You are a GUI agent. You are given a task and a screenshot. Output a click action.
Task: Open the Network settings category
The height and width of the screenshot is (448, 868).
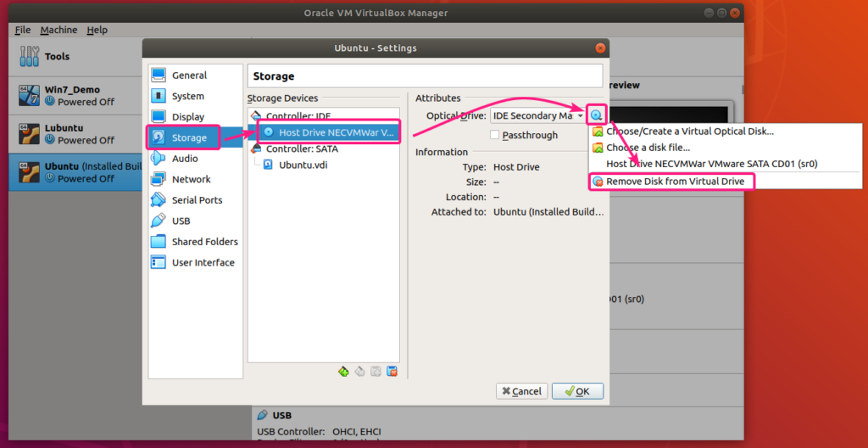coord(196,179)
